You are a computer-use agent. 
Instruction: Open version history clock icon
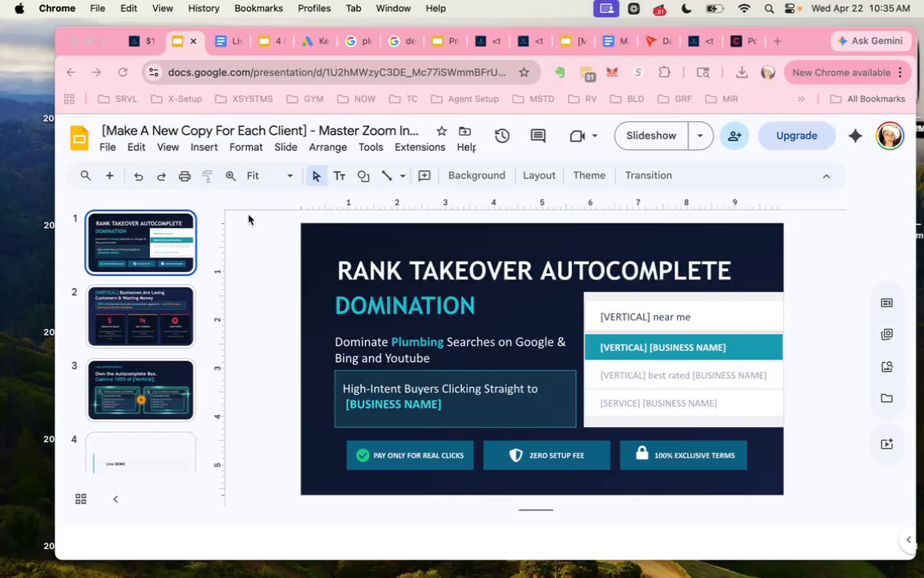click(x=502, y=136)
